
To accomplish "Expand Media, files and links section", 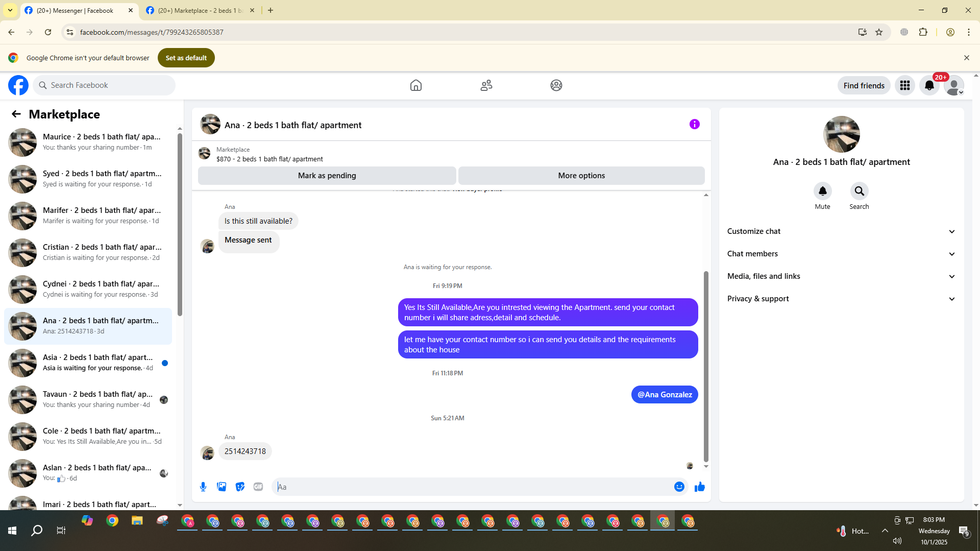I will (x=841, y=276).
